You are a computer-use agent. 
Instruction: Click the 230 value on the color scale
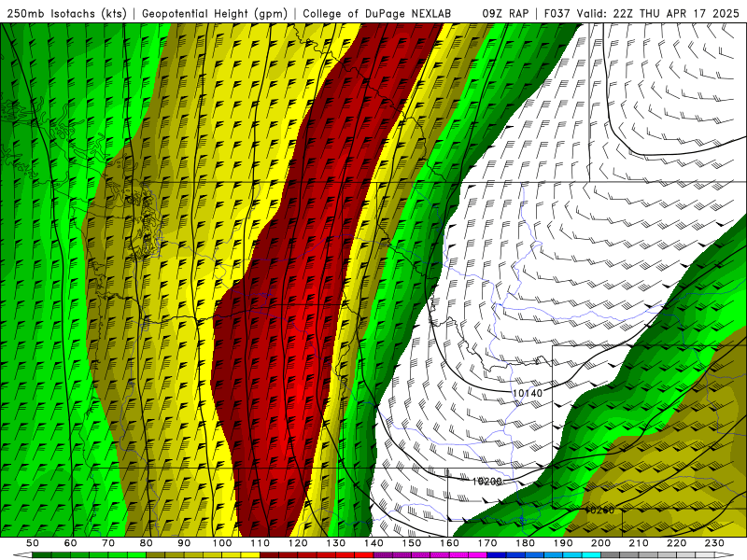click(714, 543)
